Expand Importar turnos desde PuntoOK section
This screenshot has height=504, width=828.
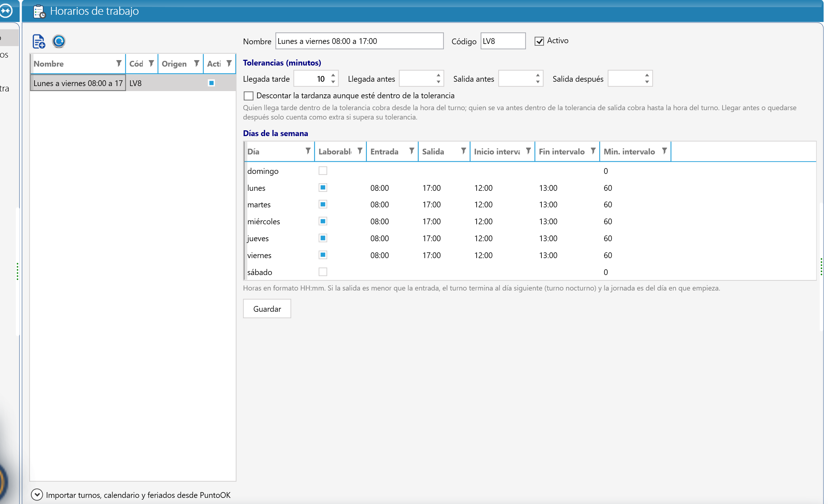pos(37,495)
